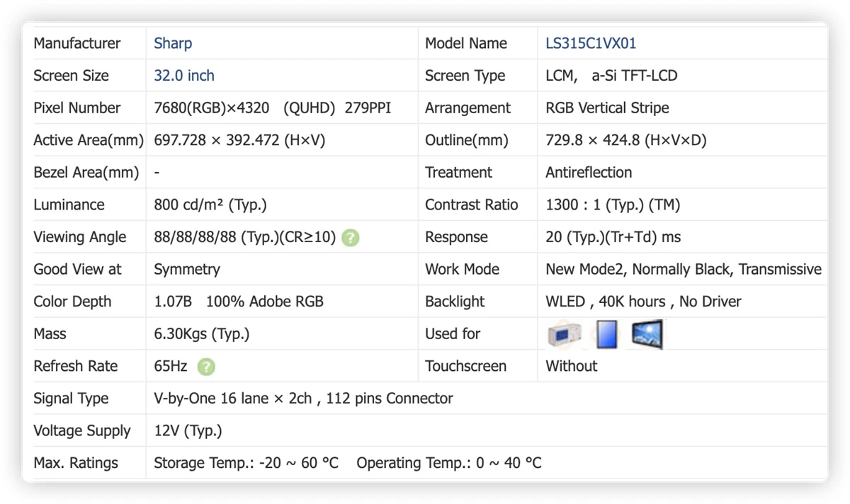Image resolution: width=850 pixels, height=504 pixels.
Task: Select the touchscreen value Without
Action: click(x=572, y=366)
